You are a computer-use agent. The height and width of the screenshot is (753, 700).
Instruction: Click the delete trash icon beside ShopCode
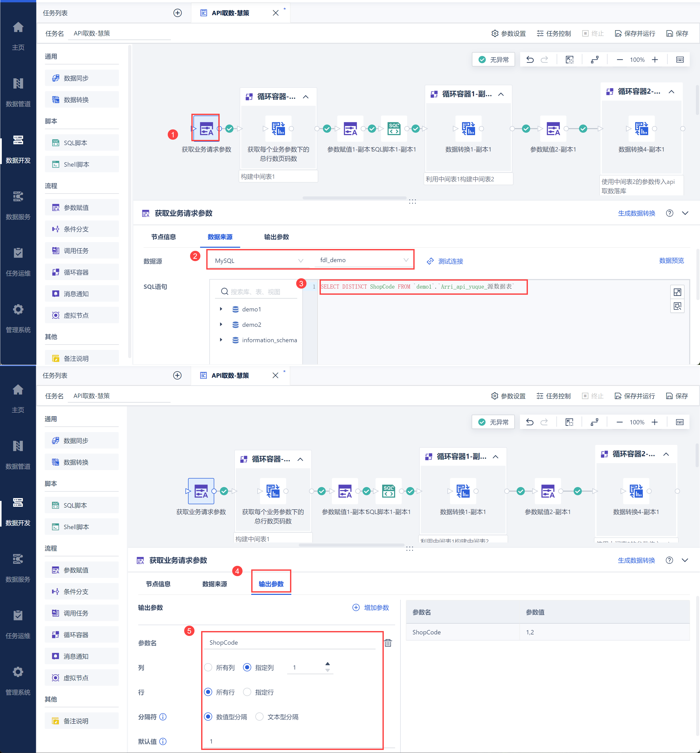(388, 643)
